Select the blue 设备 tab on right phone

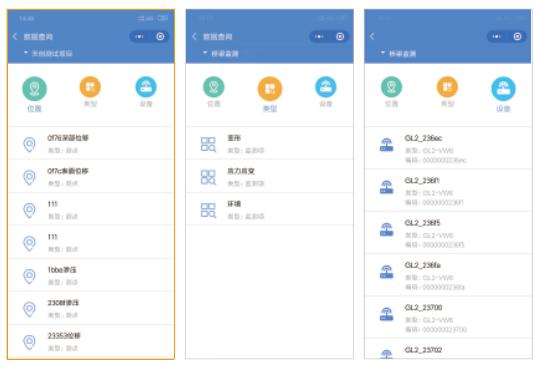[503, 94]
